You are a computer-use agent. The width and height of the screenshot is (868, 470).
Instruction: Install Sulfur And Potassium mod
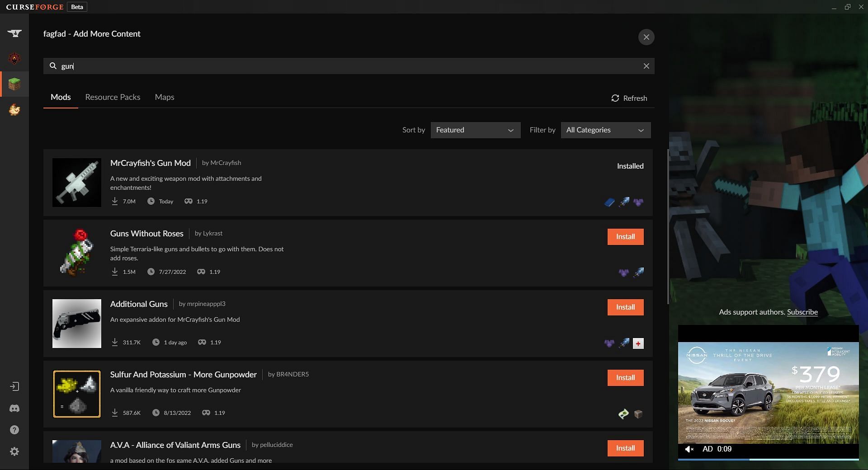tap(625, 378)
